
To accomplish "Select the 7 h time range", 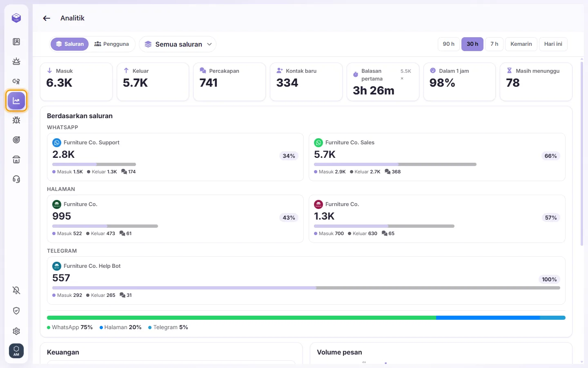I will coord(494,44).
